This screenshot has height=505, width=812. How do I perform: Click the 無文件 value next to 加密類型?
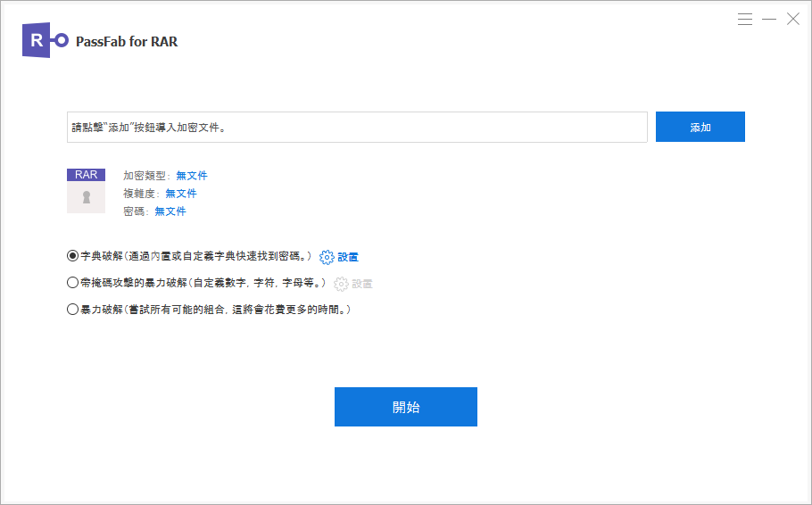192,176
